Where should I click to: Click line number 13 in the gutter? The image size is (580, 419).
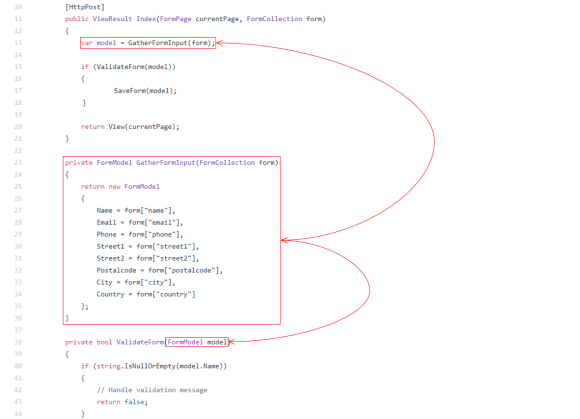pyautogui.click(x=18, y=43)
